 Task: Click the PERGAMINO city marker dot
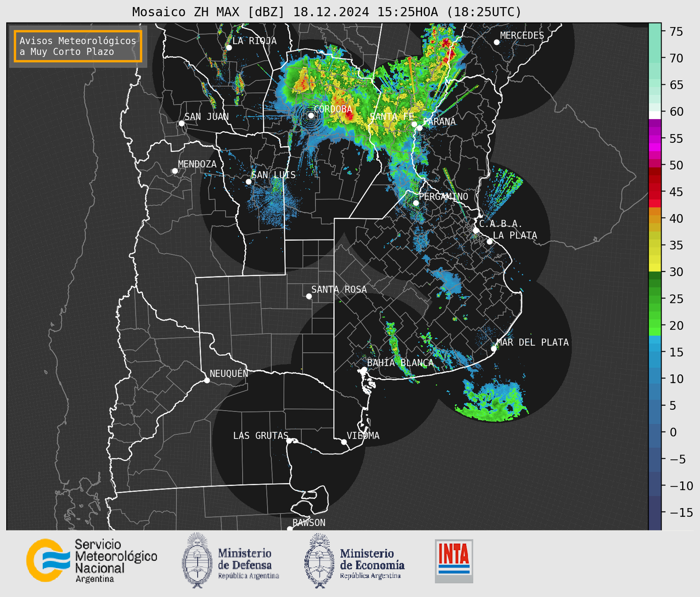pyautogui.click(x=416, y=203)
